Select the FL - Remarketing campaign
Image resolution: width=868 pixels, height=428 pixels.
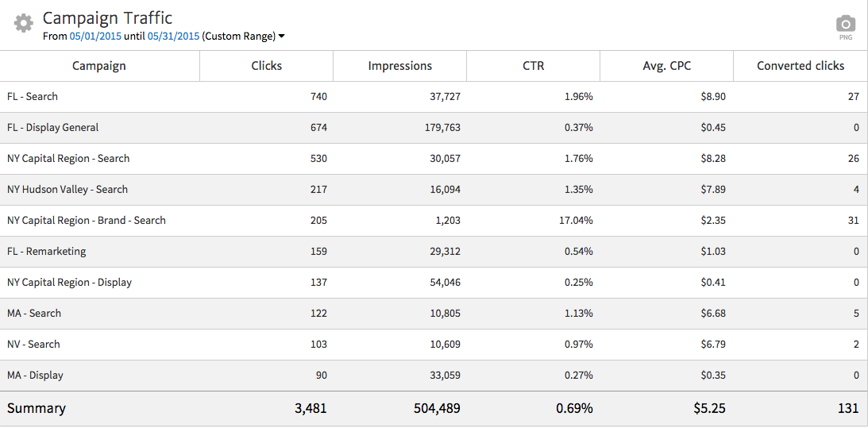(46, 252)
